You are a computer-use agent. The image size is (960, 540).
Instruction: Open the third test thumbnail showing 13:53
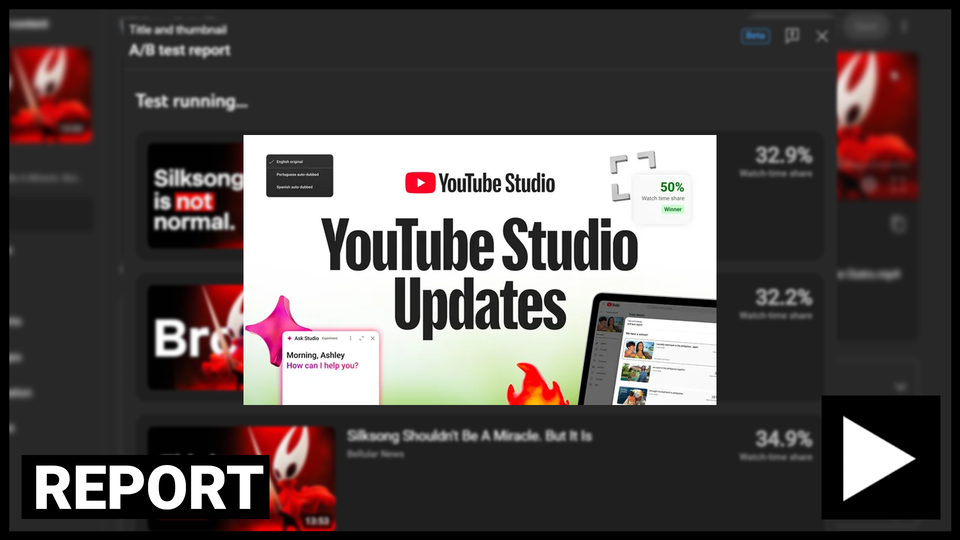click(x=241, y=478)
